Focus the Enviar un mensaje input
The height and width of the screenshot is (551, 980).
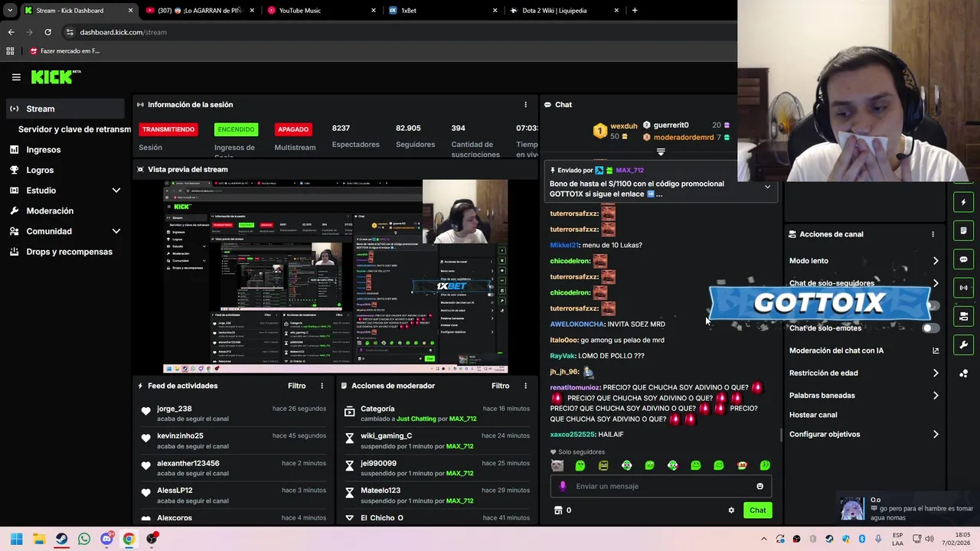pos(661,486)
